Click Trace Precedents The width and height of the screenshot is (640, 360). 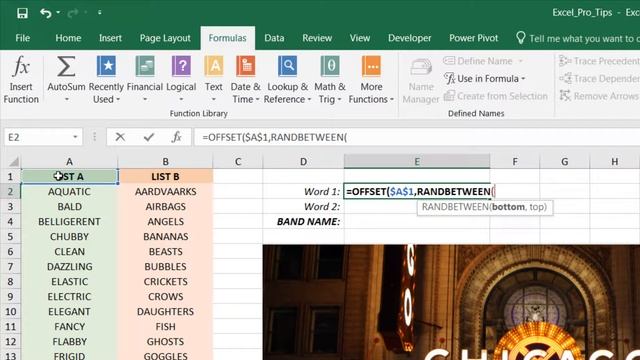pos(600,61)
